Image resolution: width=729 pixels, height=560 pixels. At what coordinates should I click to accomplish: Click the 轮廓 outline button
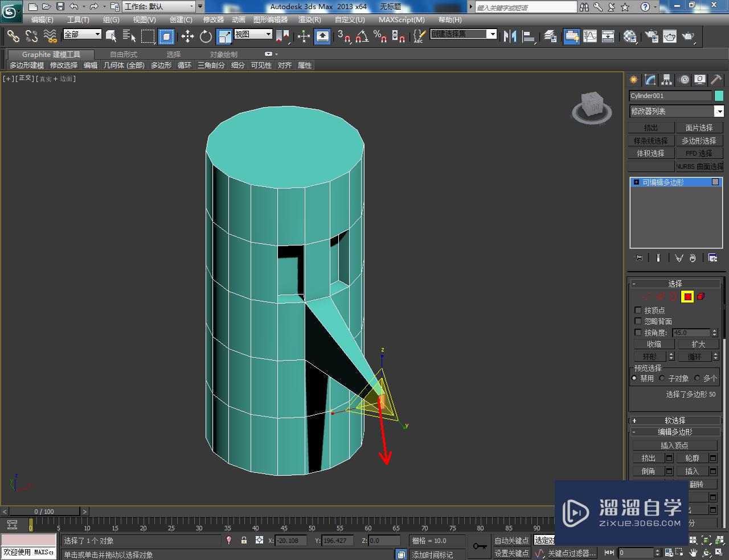coord(692,458)
